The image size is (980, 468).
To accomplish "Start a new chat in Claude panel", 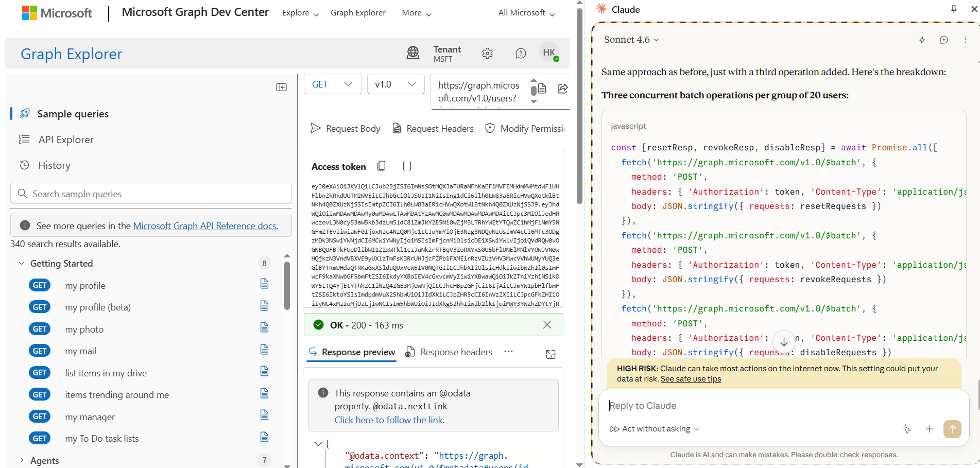I will pos(943,40).
